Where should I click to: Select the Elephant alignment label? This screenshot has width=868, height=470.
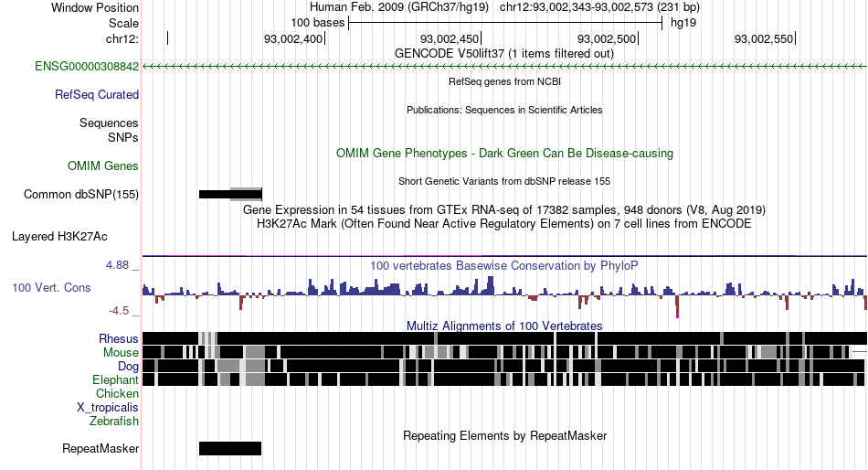coord(115,380)
